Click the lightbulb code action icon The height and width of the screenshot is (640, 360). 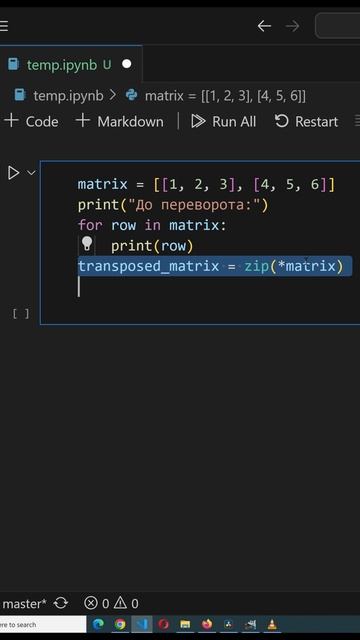pos(87,244)
